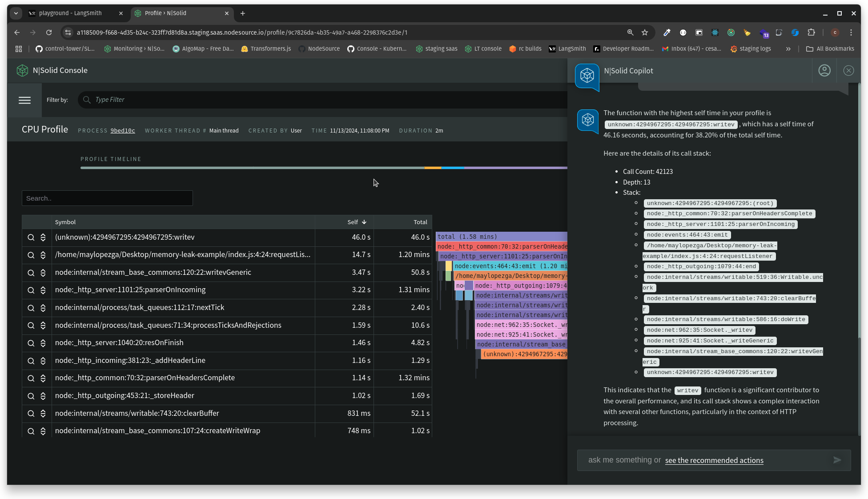Show more bookmarks chevron

tap(788, 49)
